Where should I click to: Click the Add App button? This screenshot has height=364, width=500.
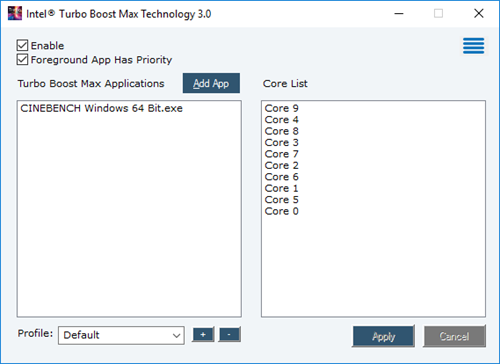point(211,83)
